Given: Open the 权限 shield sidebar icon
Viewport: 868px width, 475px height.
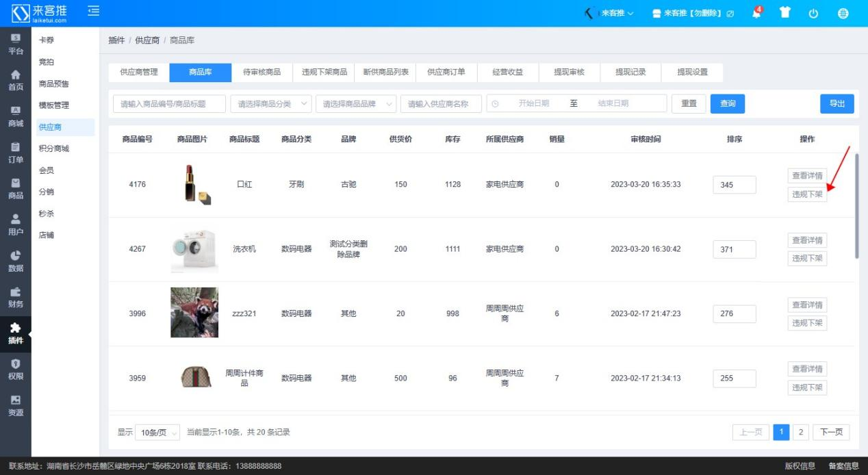Looking at the screenshot, I should (16, 370).
